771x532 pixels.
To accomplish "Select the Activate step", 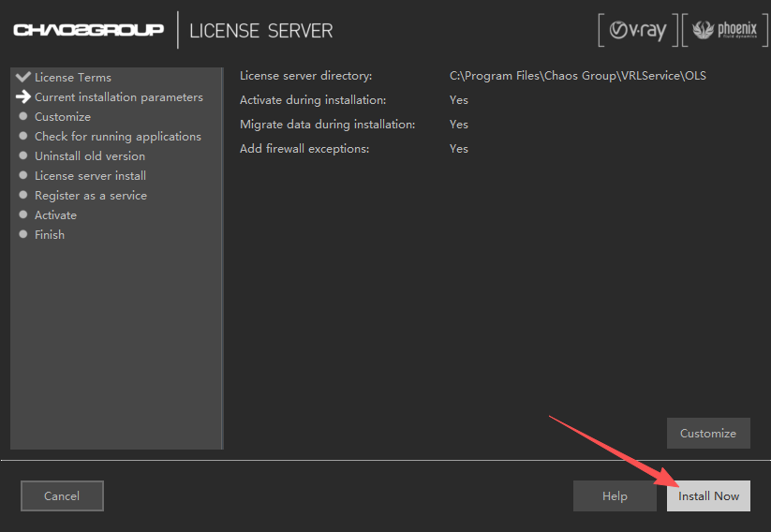I will point(55,214).
